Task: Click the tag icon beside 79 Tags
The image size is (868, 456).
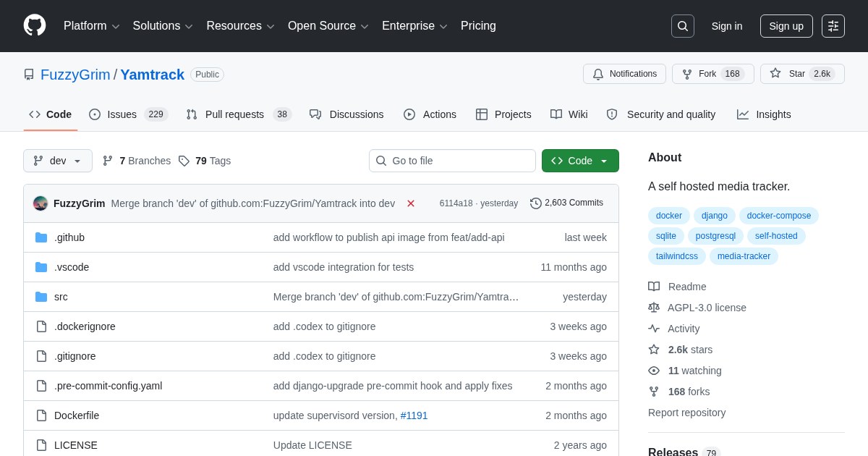Action: click(x=184, y=161)
